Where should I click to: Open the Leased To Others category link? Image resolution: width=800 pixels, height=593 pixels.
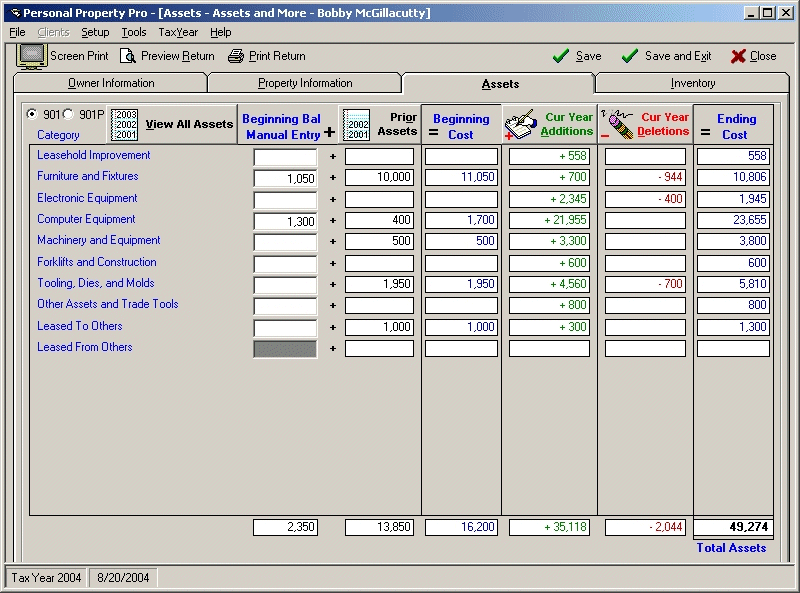[x=80, y=326]
